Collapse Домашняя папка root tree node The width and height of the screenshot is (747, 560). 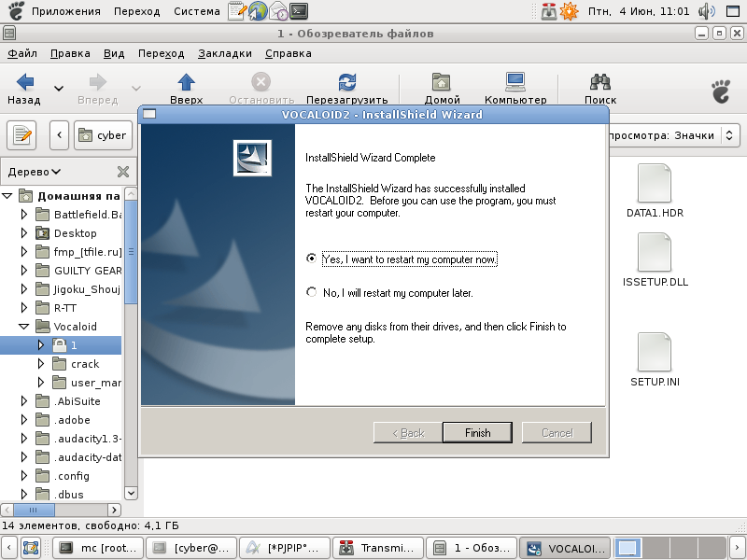coord(7,196)
